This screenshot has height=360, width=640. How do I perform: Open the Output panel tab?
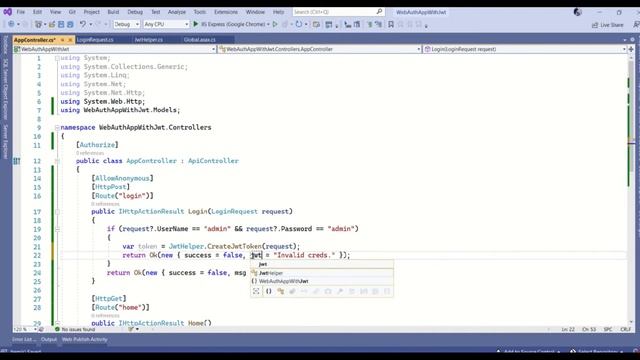point(49,340)
